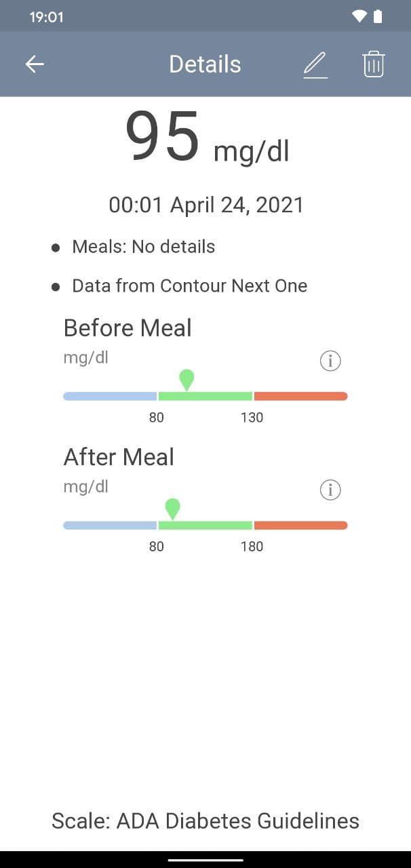Select the Meals: No details line
Viewport: 411px width, 868px height.
pos(143,247)
